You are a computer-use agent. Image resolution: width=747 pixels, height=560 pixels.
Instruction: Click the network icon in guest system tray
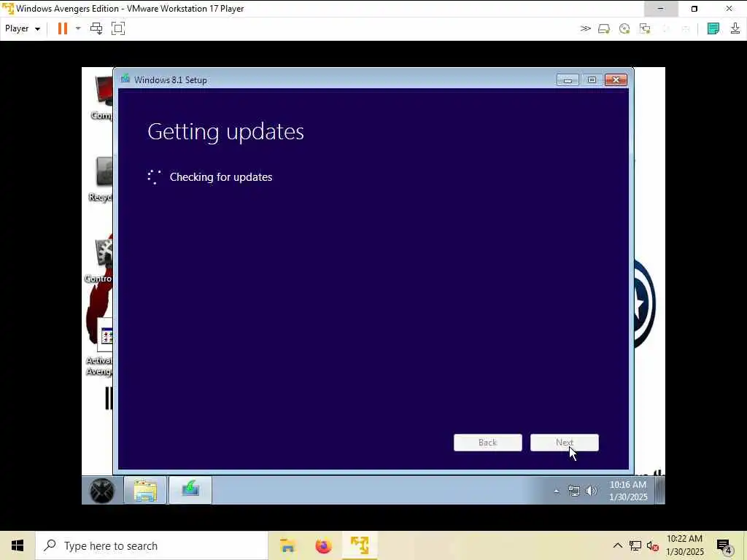click(574, 491)
